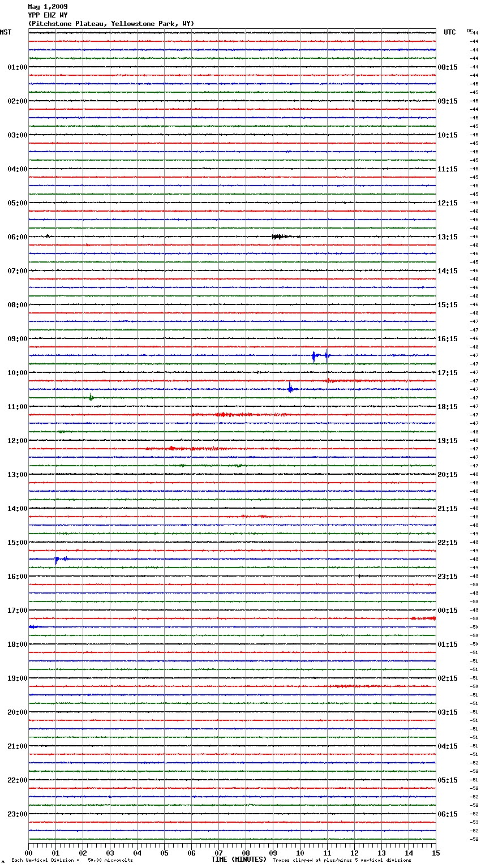Click minute 03 on the bottom axis
The image size is (481, 868).
pyautogui.click(x=110, y=853)
